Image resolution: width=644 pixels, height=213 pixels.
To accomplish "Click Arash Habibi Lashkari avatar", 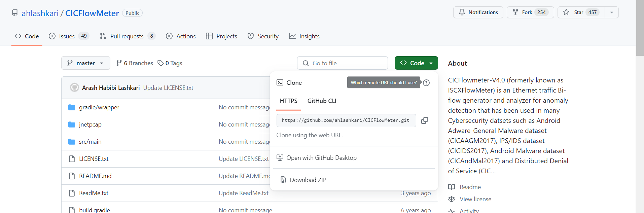I will pyautogui.click(x=74, y=87).
